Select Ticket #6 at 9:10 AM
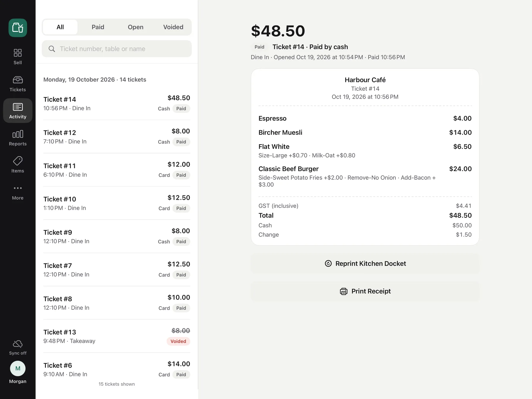The image size is (532, 399). coord(117,369)
